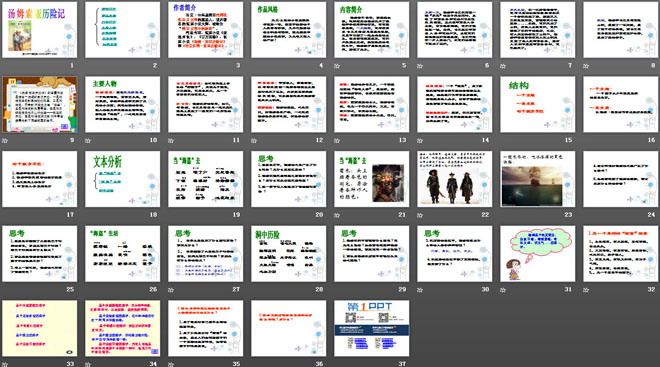Click the transition star under slide 27
660x367 pixels.
pos(171,290)
